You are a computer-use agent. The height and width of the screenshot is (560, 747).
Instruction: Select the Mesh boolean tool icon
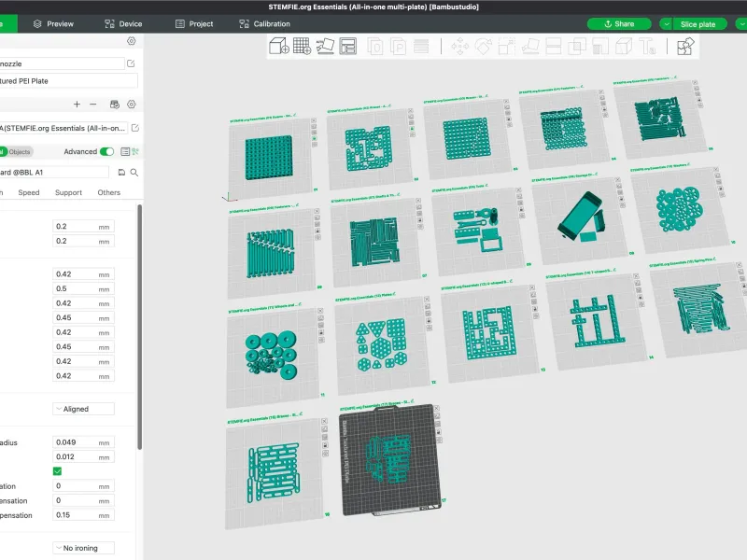(576, 47)
